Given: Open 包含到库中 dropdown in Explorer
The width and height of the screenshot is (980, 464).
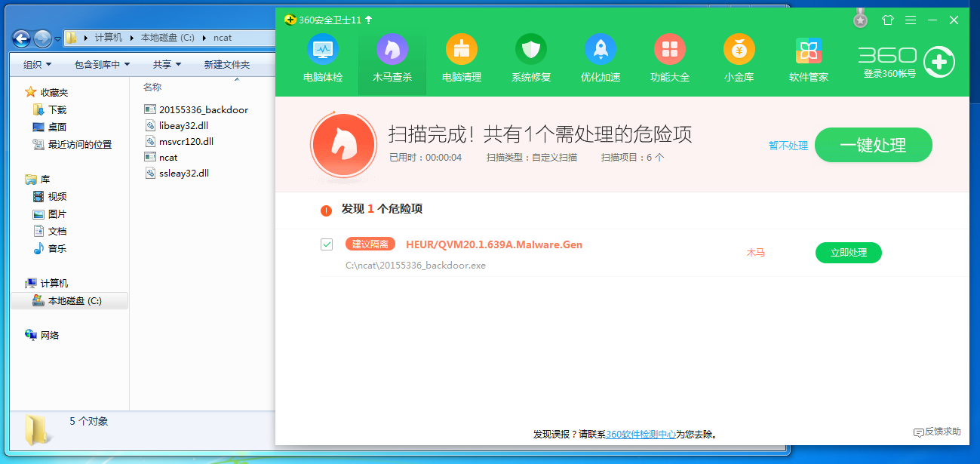Looking at the screenshot, I should pyautogui.click(x=102, y=65).
